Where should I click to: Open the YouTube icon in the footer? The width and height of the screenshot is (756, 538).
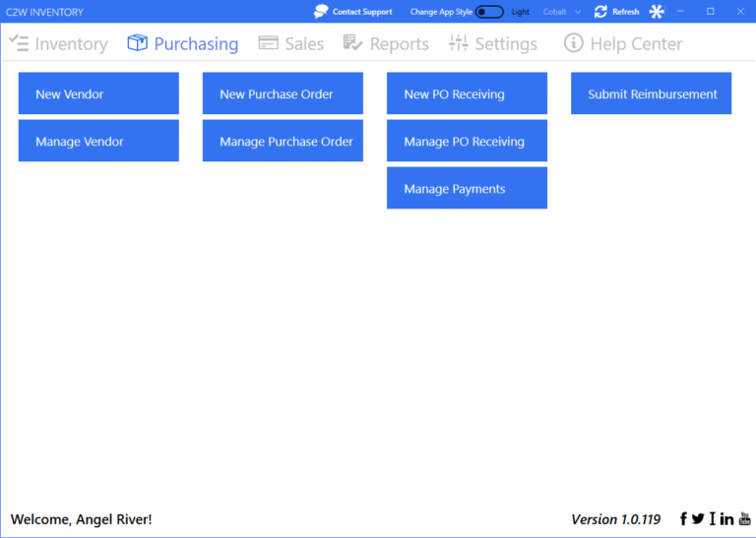click(x=744, y=519)
